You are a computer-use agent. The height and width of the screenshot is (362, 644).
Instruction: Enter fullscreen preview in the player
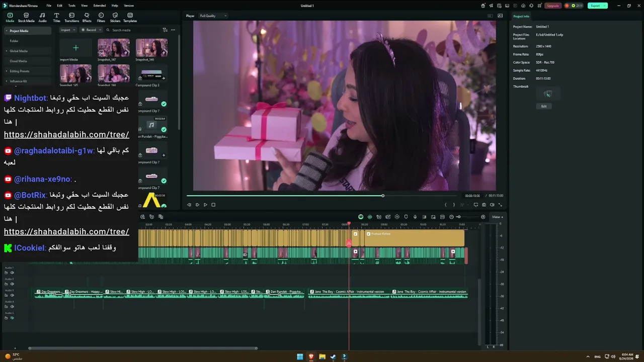click(x=500, y=205)
